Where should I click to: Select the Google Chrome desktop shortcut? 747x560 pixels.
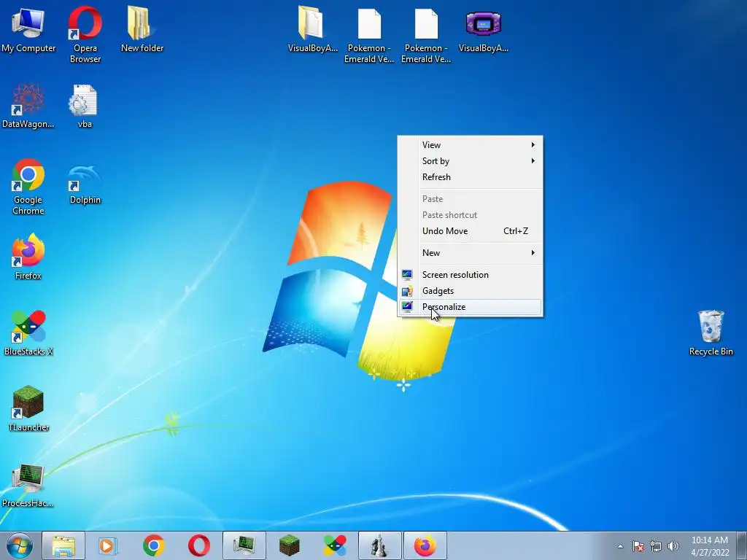[x=28, y=187]
